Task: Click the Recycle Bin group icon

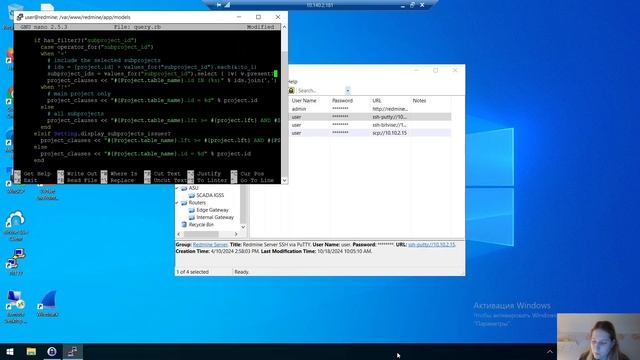Action: 184,224
